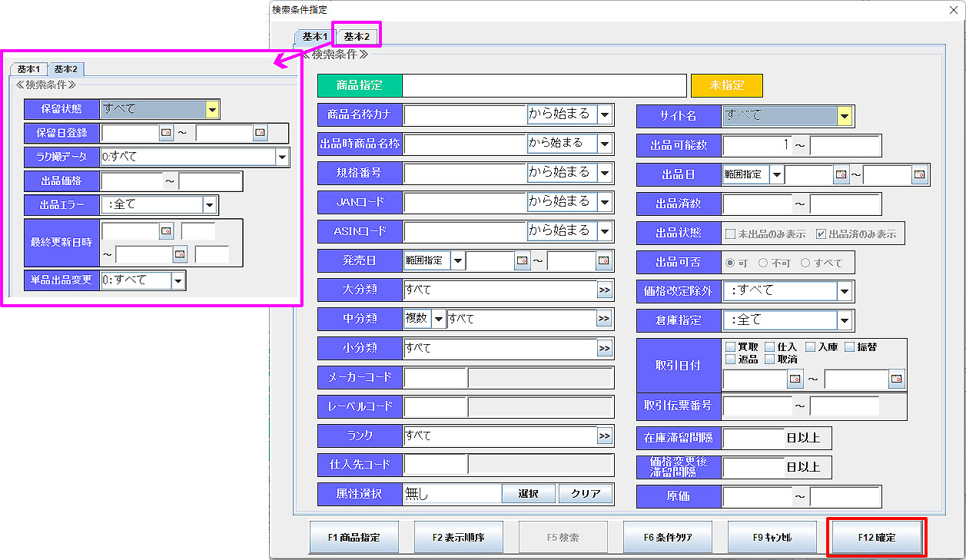
Task: Click the JANコード text input field
Action: click(x=464, y=202)
